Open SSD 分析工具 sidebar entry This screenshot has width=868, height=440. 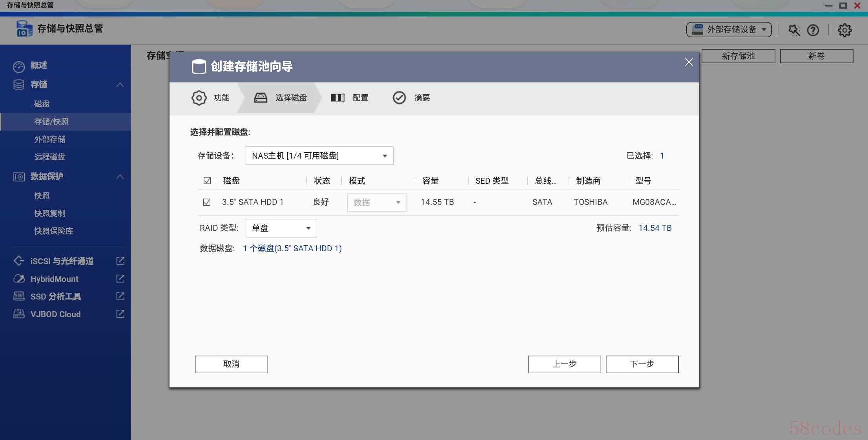(56, 297)
